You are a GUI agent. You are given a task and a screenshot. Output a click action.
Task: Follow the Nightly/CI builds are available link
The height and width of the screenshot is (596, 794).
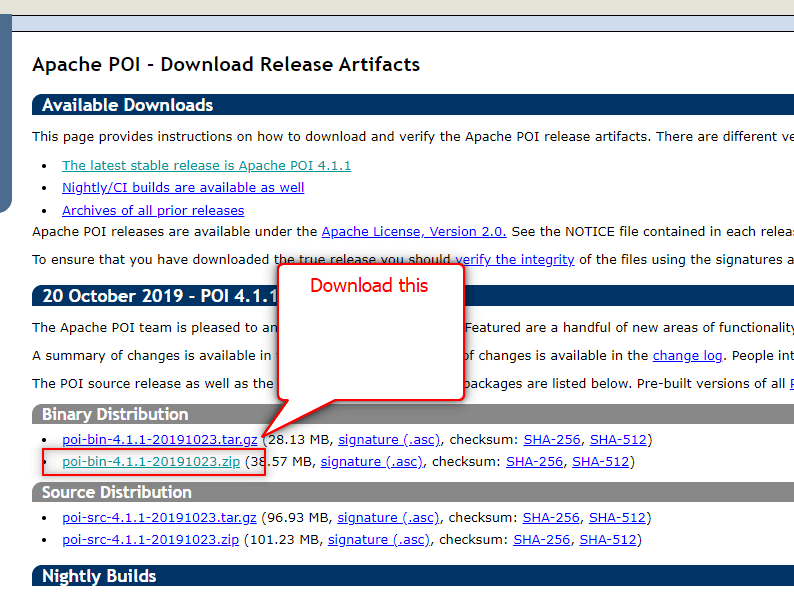[183, 187]
